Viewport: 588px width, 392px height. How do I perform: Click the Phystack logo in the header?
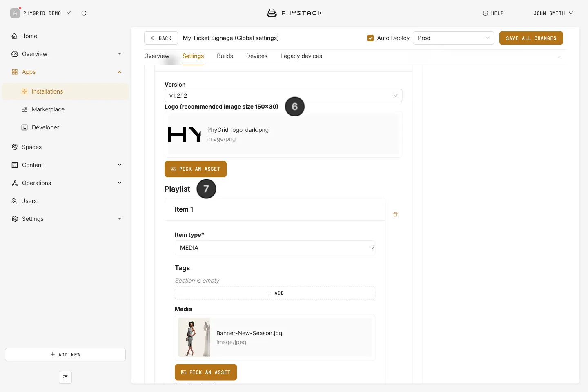pyautogui.click(x=294, y=13)
